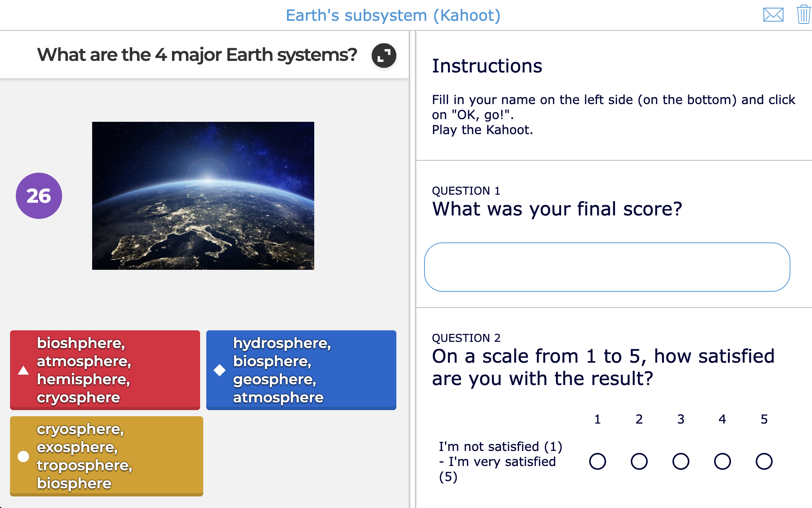Click the diamond symbol on the blue answer
The height and width of the screenshot is (508, 812).
click(x=220, y=370)
